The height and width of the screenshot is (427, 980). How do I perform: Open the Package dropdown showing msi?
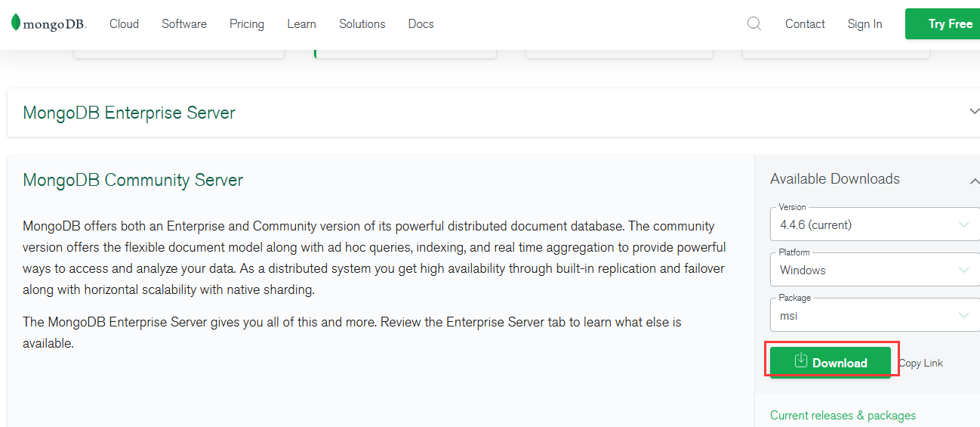[x=875, y=315]
